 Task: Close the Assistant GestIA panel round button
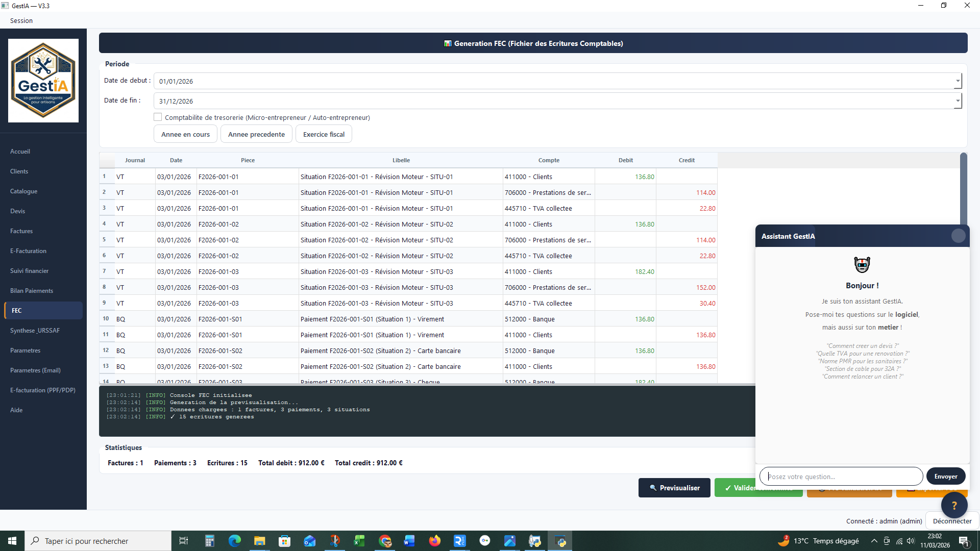click(958, 236)
